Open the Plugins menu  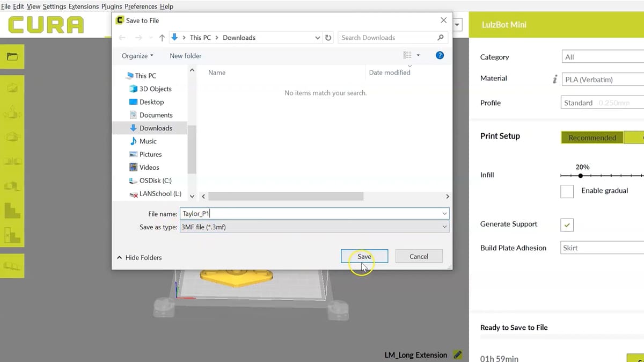coord(112,6)
